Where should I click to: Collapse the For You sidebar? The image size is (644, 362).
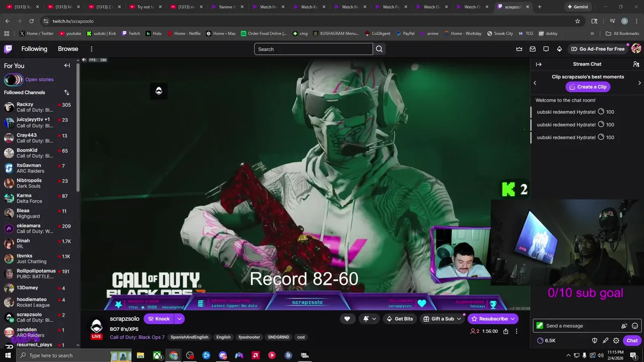pyautogui.click(x=67, y=65)
